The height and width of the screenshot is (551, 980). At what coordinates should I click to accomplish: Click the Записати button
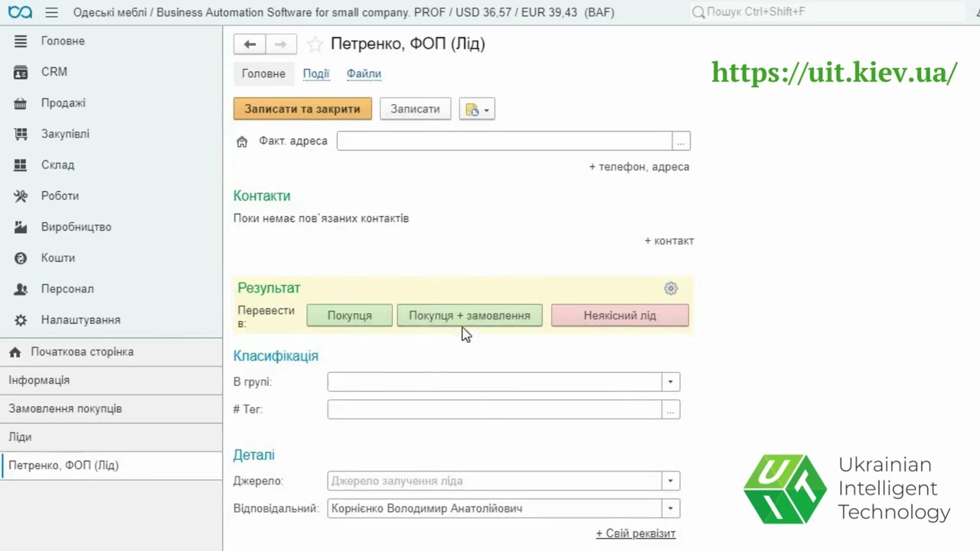click(415, 109)
